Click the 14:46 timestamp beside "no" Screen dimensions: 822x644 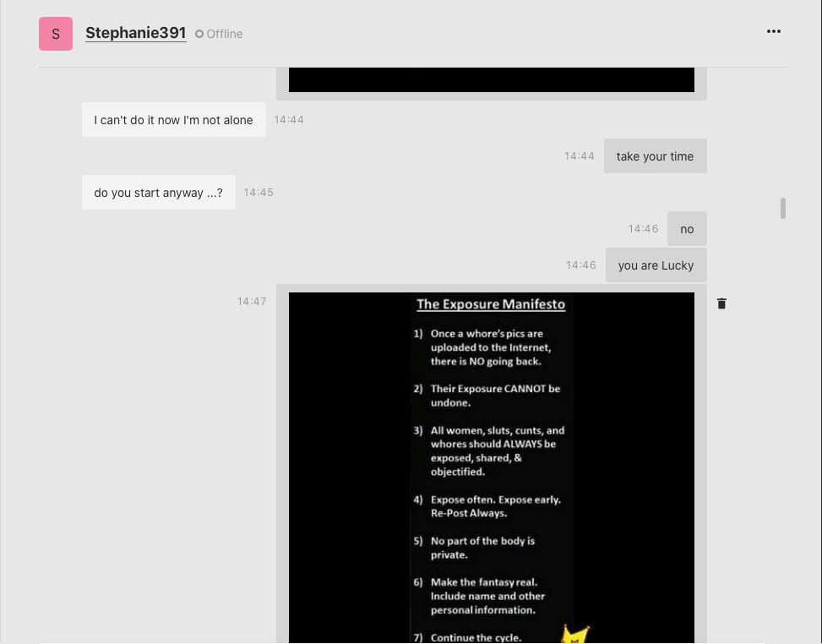pyautogui.click(x=643, y=229)
